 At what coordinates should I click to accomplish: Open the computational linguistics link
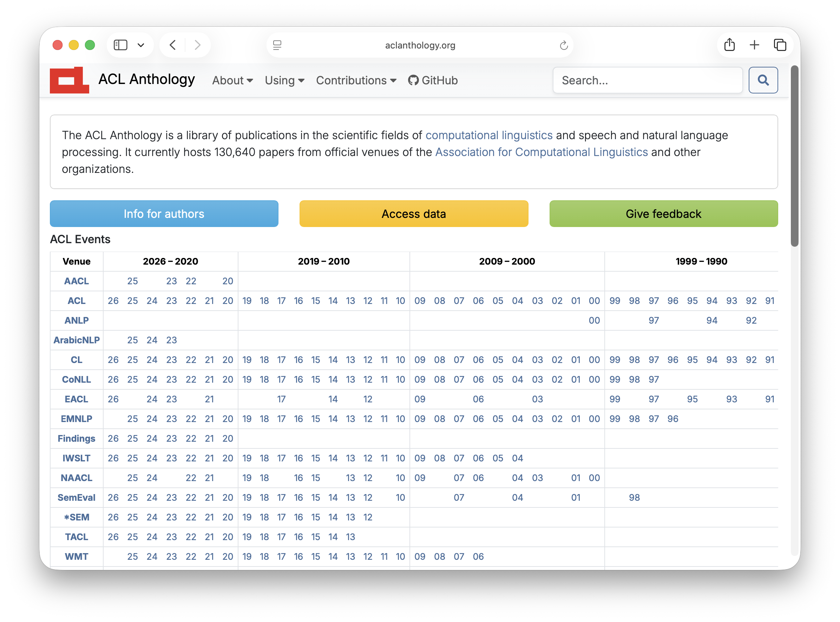[488, 135]
